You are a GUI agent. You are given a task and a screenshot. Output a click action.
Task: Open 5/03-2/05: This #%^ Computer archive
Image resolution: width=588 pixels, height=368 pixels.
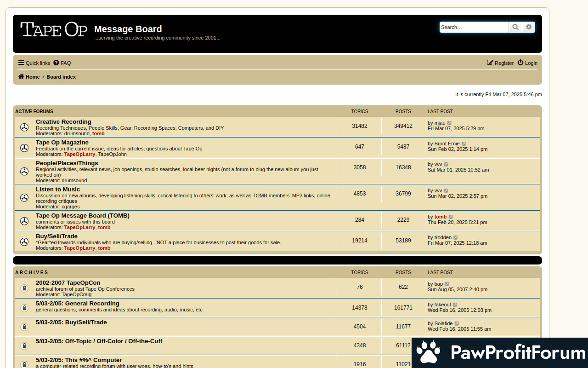pyautogui.click(x=79, y=360)
